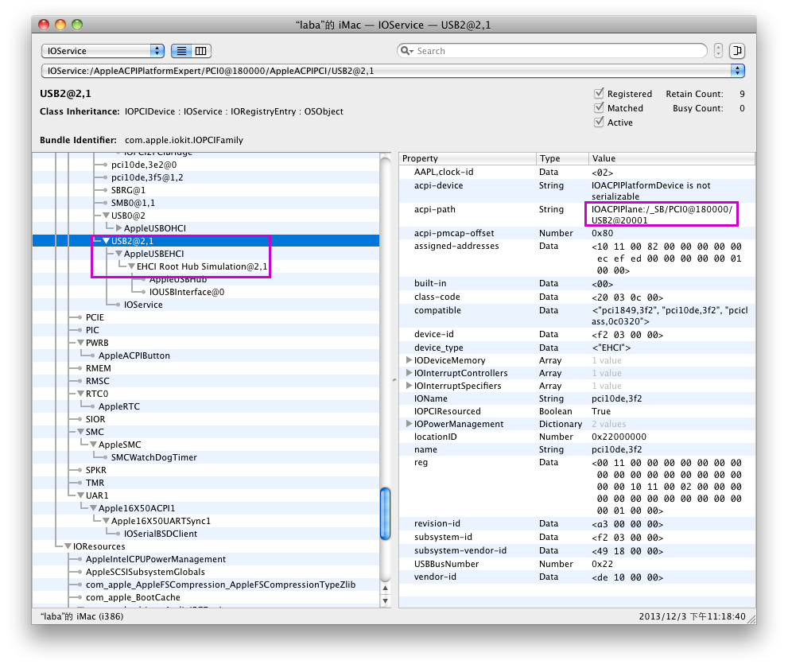Collapse the Apple16X50ACPI1 node

click(x=93, y=507)
